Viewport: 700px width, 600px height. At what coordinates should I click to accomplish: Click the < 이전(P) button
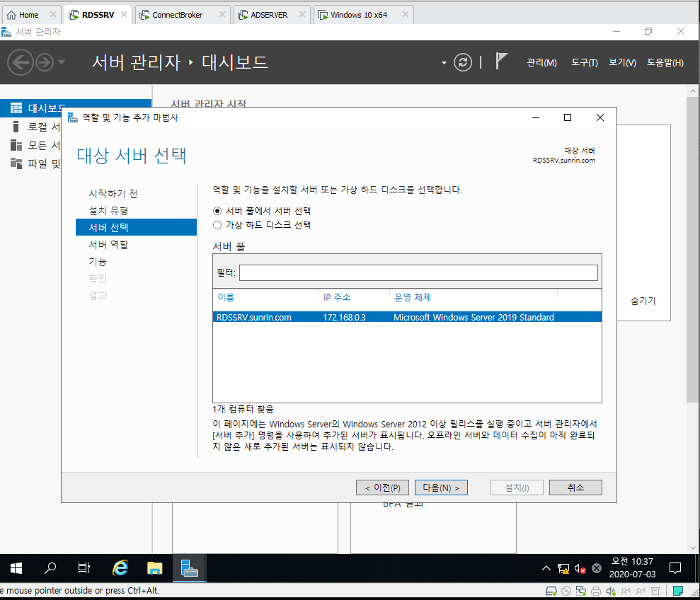pos(383,488)
